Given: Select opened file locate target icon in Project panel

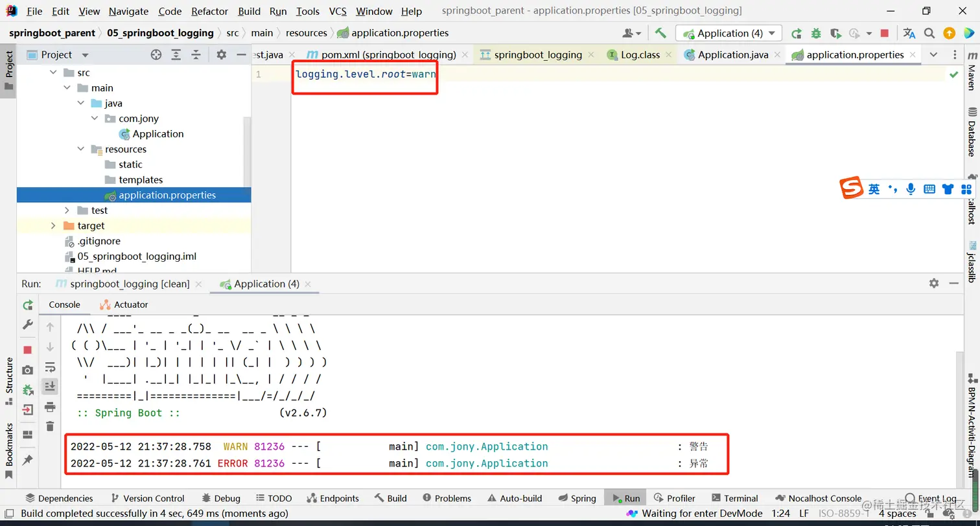Looking at the screenshot, I should pyautogui.click(x=156, y=55).
